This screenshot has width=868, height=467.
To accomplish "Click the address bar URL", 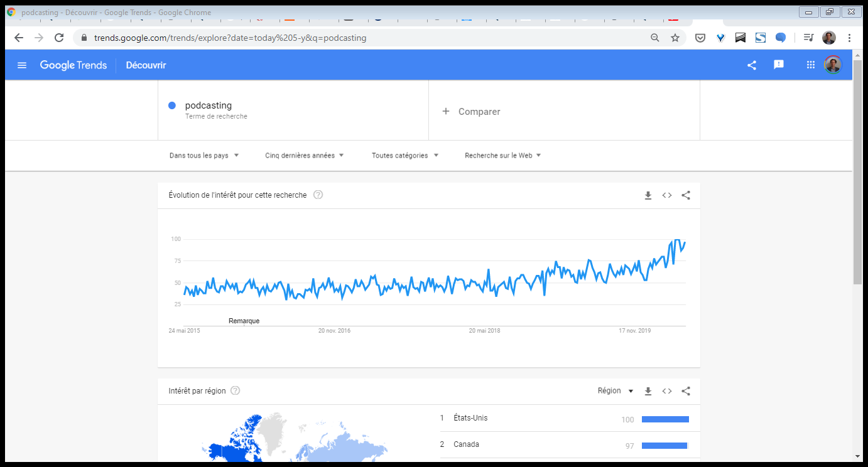I will 230,38.
